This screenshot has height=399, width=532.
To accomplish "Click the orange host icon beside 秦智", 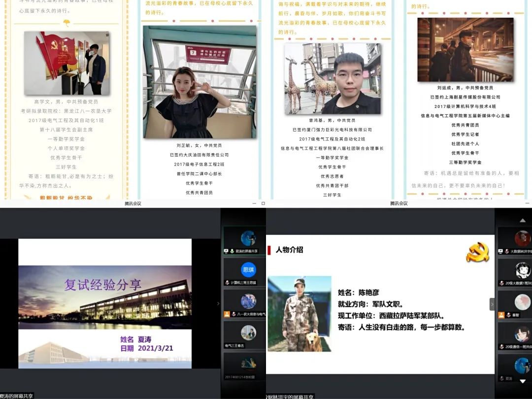I will point(501,314).
